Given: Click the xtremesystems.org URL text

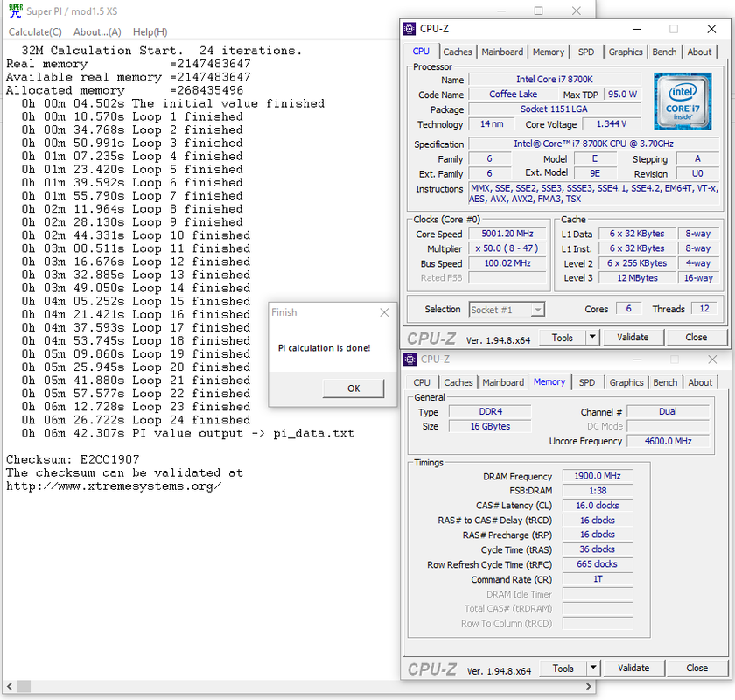Looking at the screenshot, I should 114,486.
